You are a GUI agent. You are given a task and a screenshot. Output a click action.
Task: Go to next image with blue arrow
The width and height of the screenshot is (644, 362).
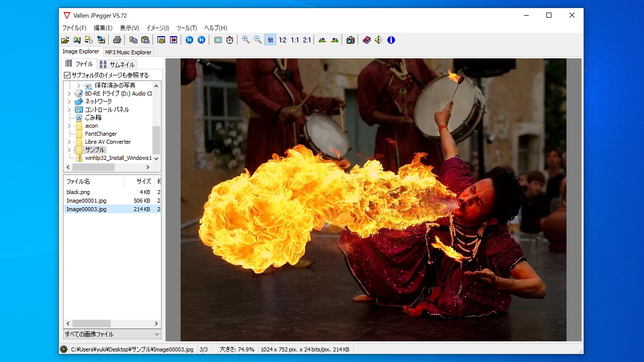tap(201, 40)
